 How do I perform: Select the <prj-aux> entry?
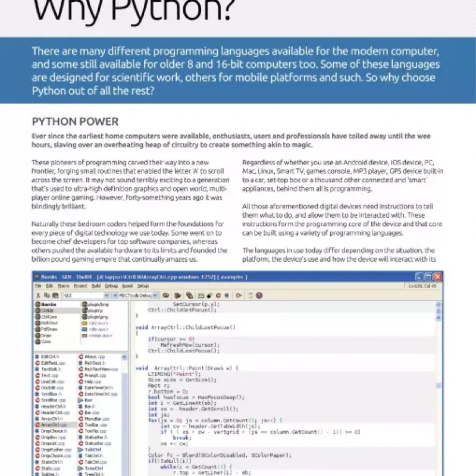coord(95,323)
